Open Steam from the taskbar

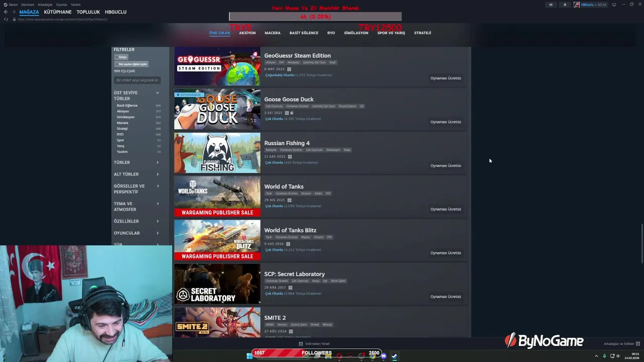point(394,356)
